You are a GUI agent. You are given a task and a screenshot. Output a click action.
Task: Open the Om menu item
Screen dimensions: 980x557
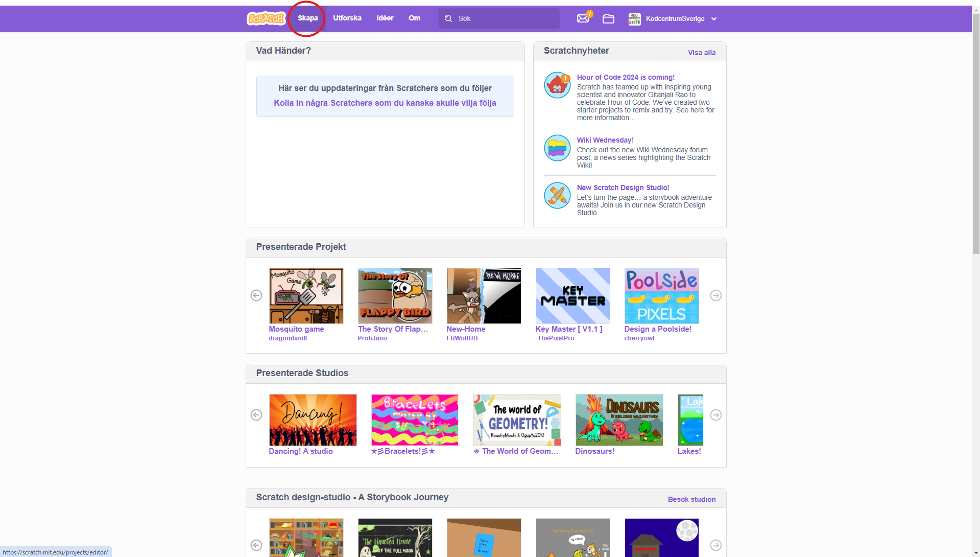click(414, 18)
